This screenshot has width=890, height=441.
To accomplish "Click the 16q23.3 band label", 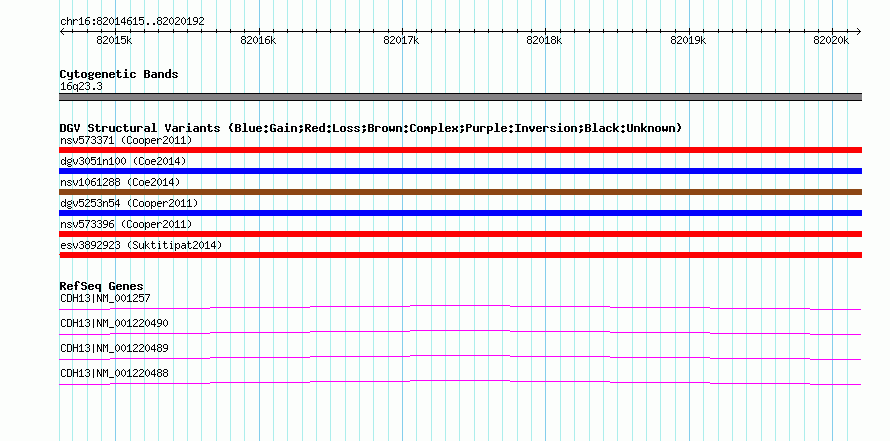I will coord(81,86).
